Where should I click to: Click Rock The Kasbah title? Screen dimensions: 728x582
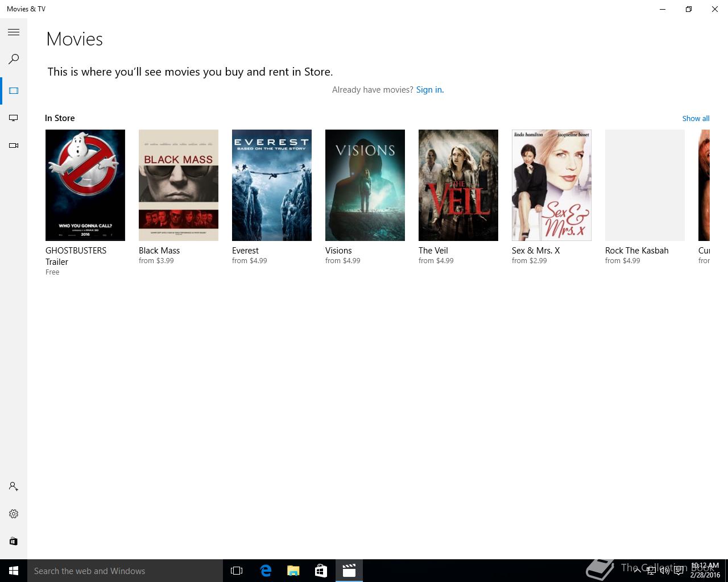[x=637, y=251]
